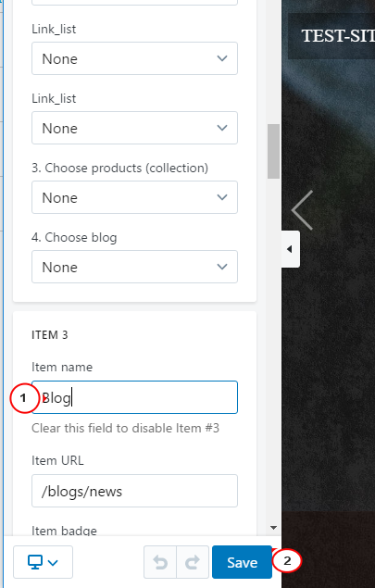The image size is (375, 588).
Task: Go to previous slide with left chevron
Action: [x=302, y=210]
